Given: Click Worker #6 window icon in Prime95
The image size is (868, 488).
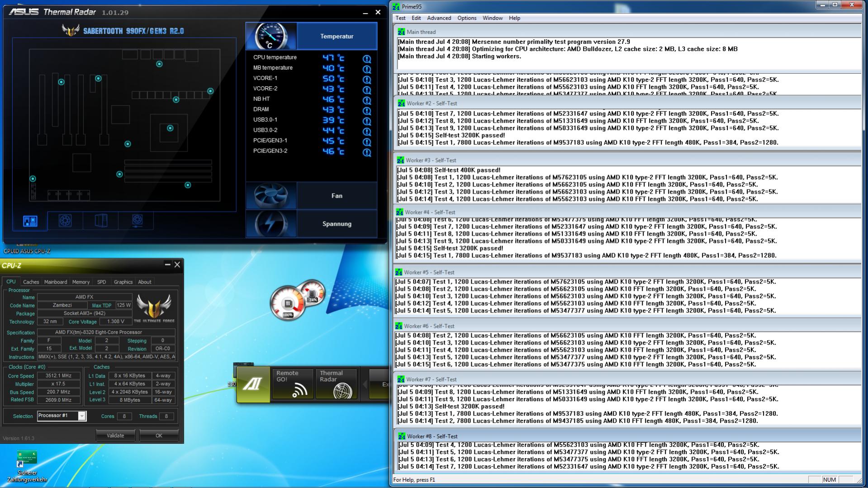Looking at the screenshot, I should [398, 326].
